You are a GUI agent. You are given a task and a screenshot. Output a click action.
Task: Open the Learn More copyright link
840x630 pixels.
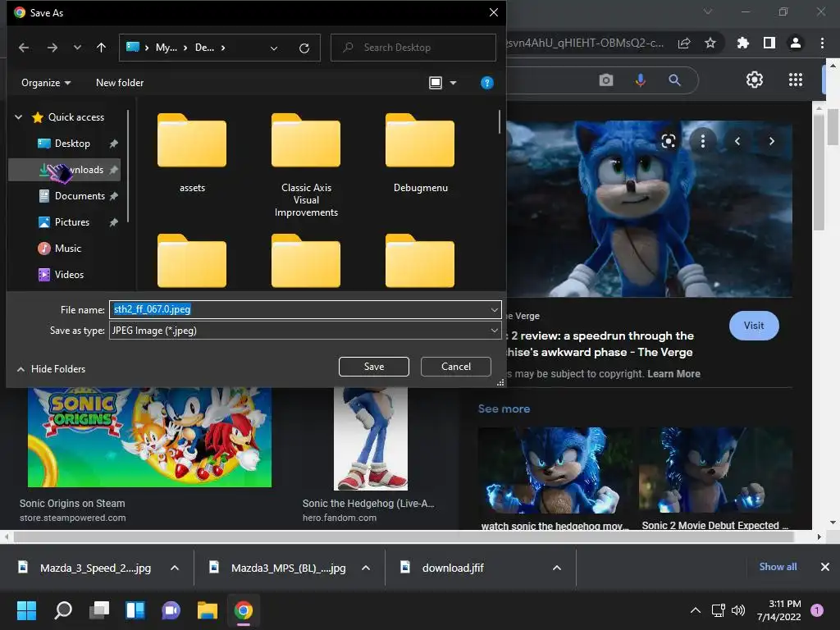[x=673, y=374]
